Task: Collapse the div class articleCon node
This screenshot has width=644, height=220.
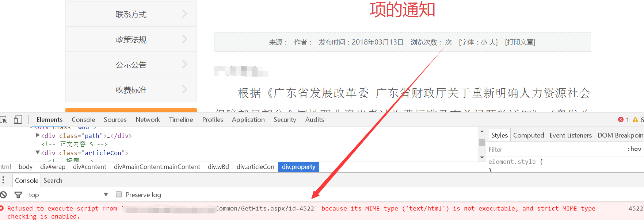Action: 38,153
